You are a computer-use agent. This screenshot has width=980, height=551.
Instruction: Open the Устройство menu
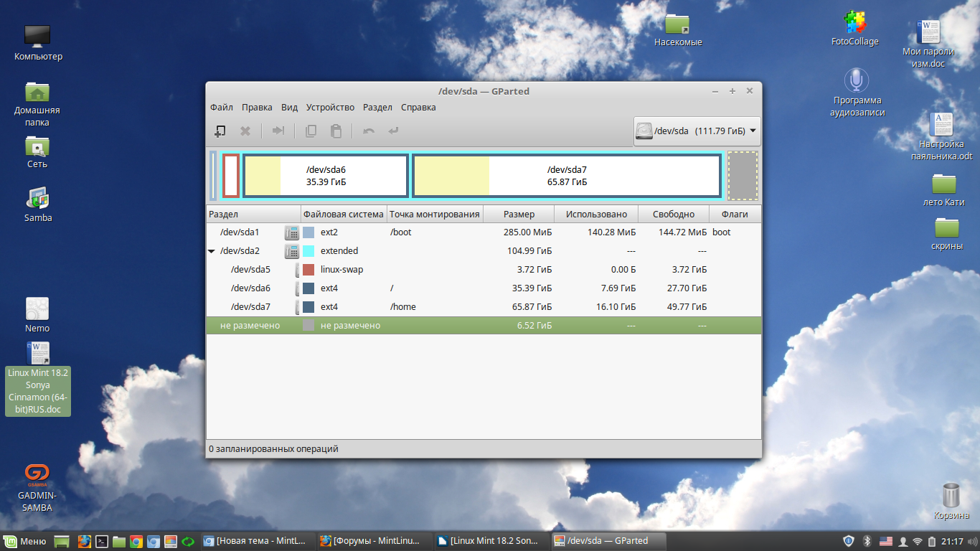[330, 108]
